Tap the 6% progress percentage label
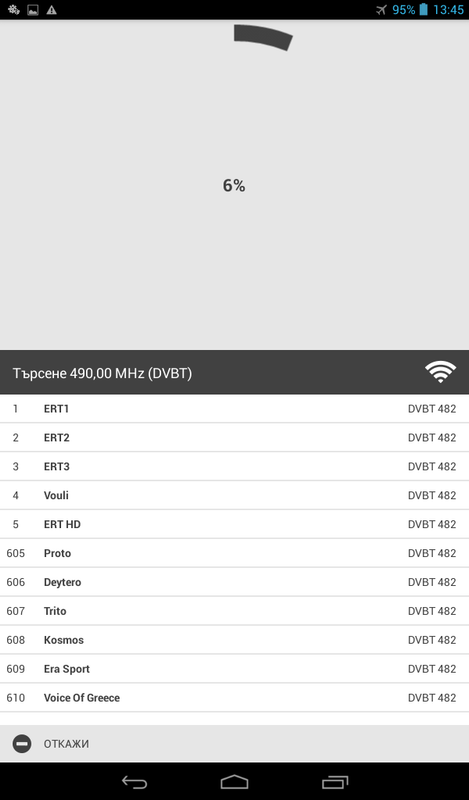 (x=234, y=186)
